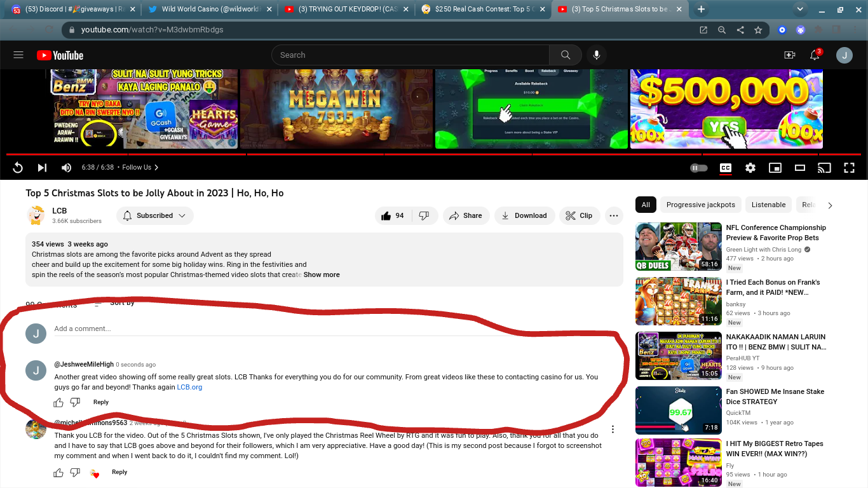
Task: Select the All filter chip
Action: (646, 205)
